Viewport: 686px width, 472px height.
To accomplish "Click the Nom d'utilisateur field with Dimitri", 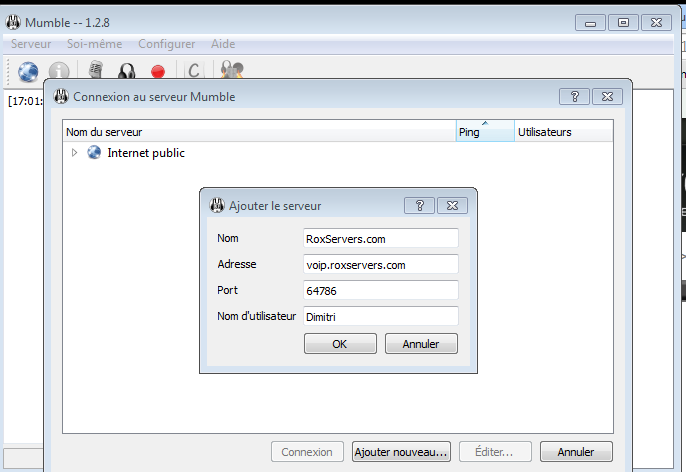I will [x=381, y=316].
